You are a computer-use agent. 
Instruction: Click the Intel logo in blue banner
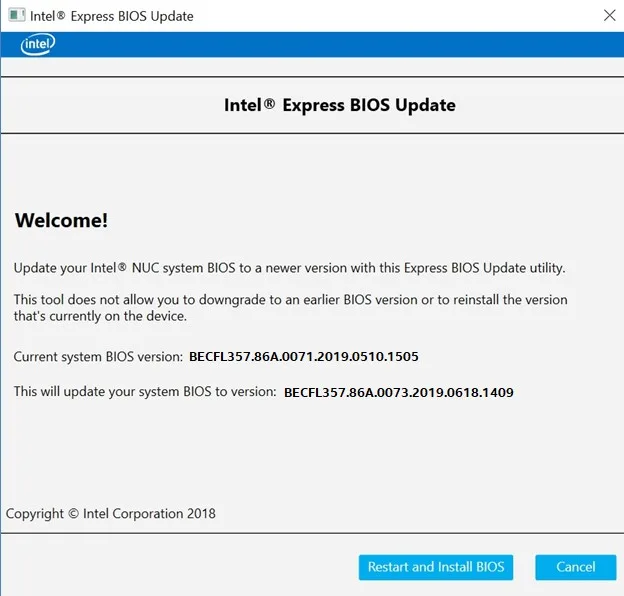38,44
